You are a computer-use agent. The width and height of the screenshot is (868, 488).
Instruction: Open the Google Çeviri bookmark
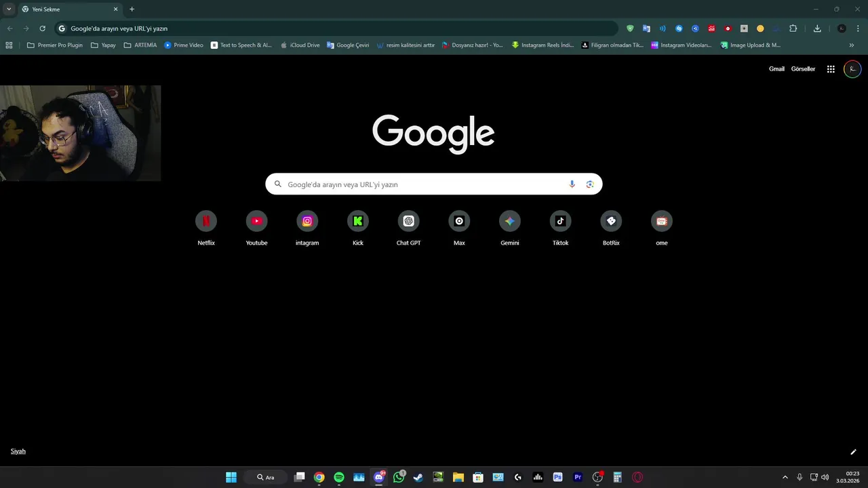coord(348,45)
